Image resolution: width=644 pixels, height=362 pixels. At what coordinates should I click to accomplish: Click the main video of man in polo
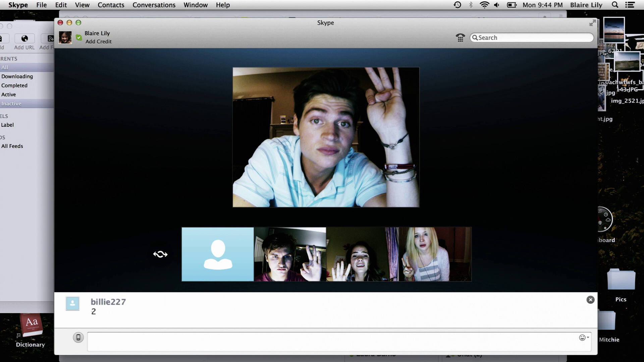[x=326, y=137]
